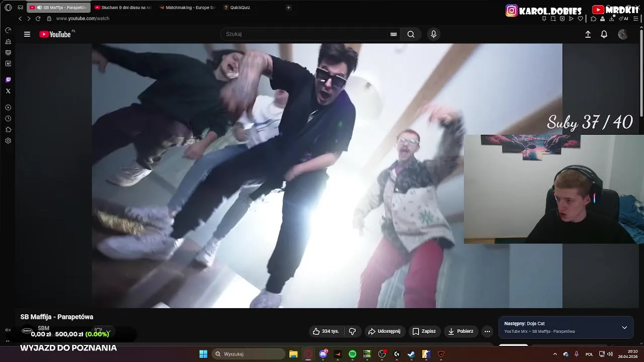Go forward in browser history
The width and height of the screenshot is (644, 362).
tap(29, 19)
